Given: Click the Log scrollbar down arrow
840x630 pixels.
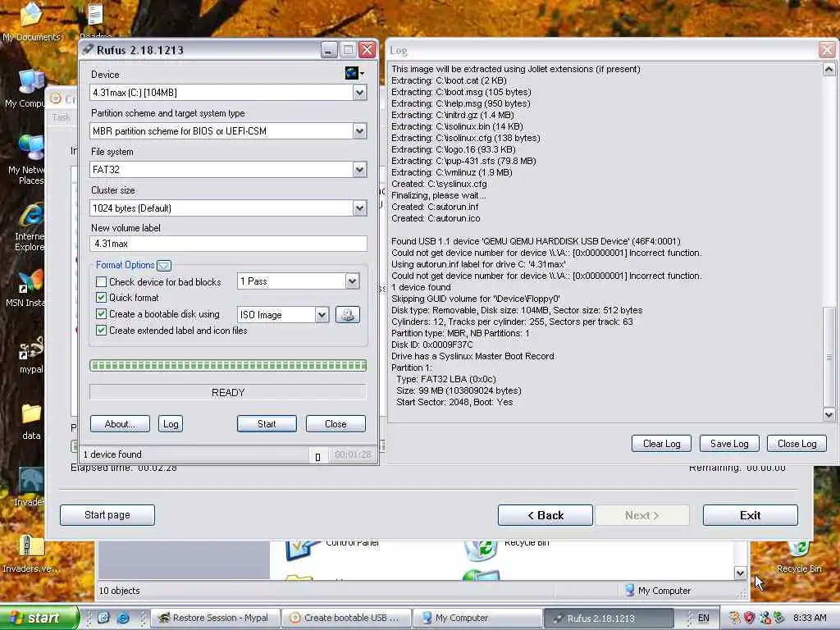Looking at the screenshot, I should pos(829,414).
